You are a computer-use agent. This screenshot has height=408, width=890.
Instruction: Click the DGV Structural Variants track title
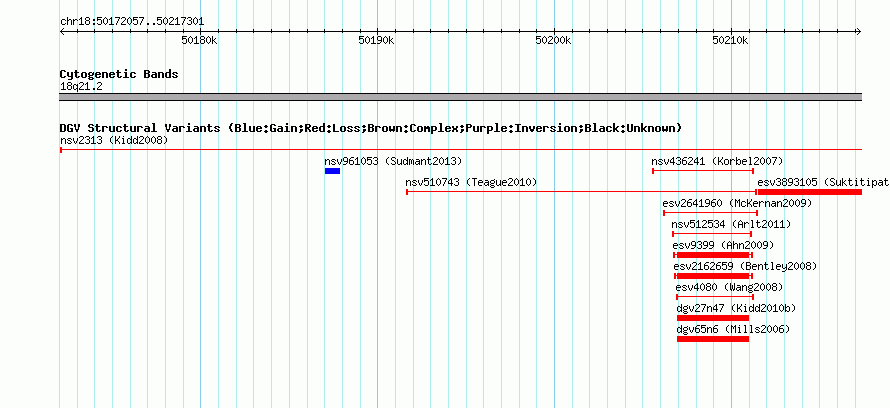(371, 128)
